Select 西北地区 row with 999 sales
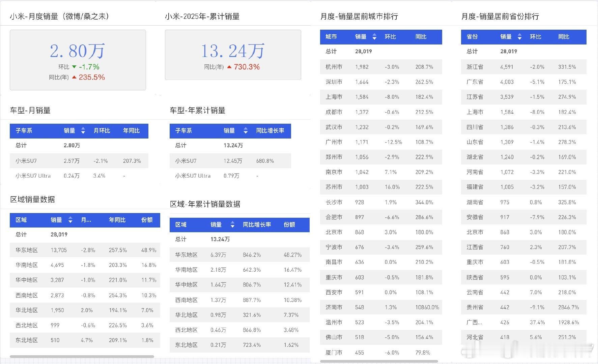This screenshot has height=364, width=598. (x=85, y=325)
